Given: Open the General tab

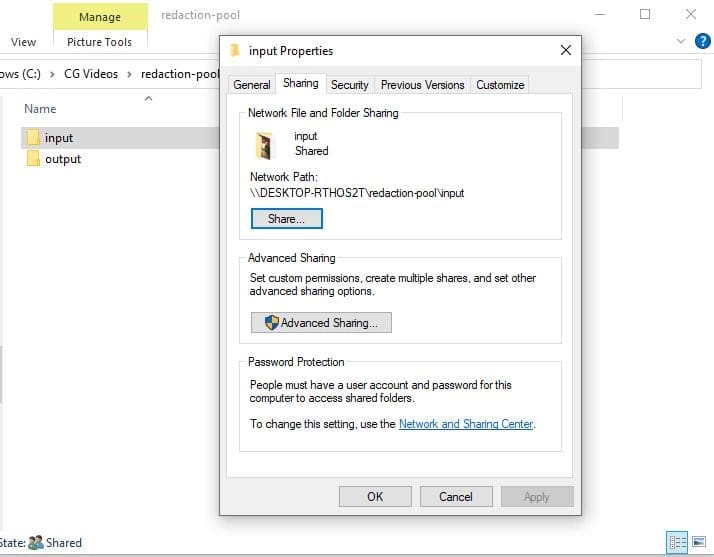Looking at the screenshot, I should point(251,85).
